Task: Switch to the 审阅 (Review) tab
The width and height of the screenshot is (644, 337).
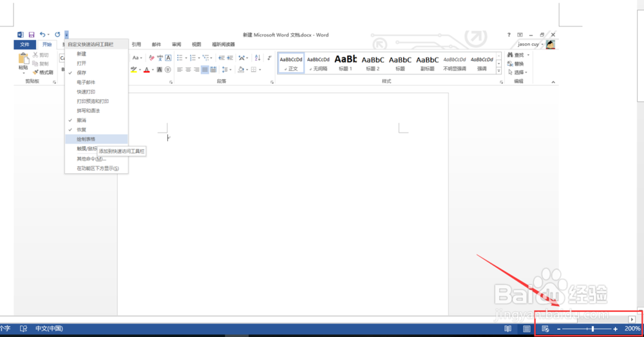Action: 176,44
